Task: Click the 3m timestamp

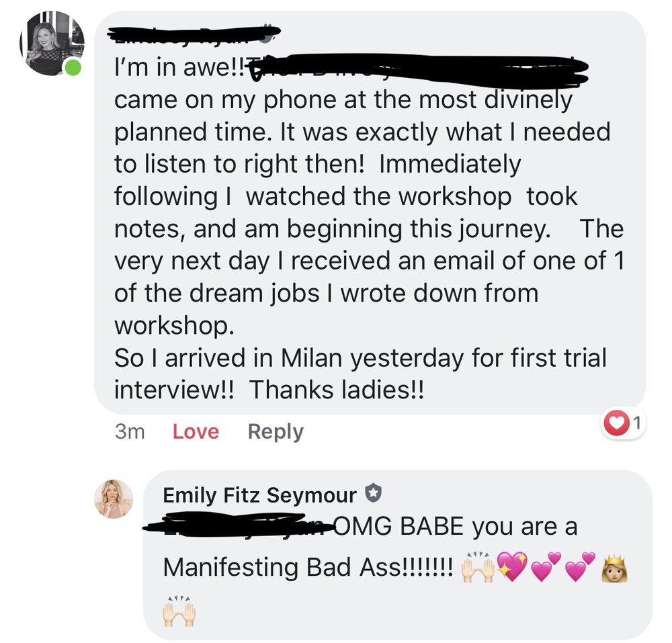Action: [x=130, y=431]
